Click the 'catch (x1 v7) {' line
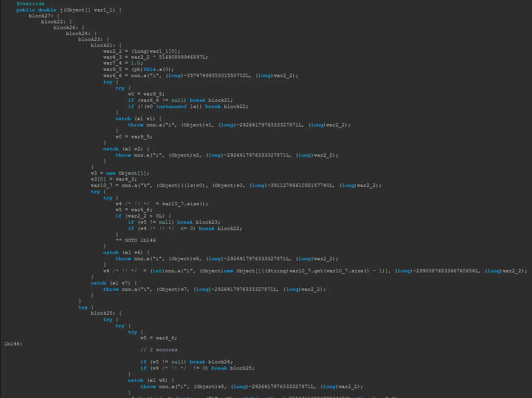 [x=114, y=283]
